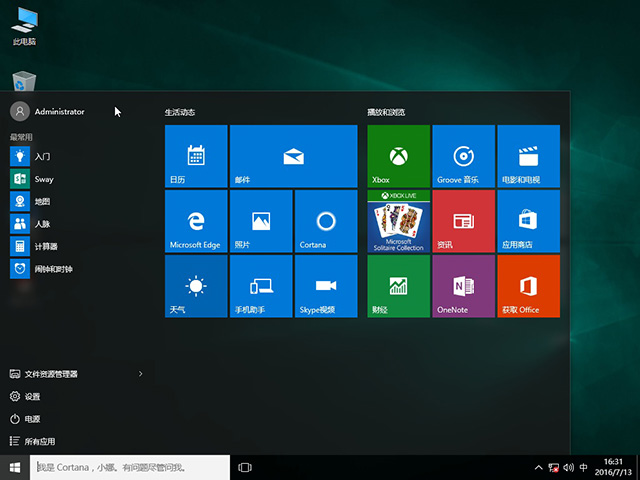
Task: Open the 获取 Office tile
Action: (x=528, y=286)
